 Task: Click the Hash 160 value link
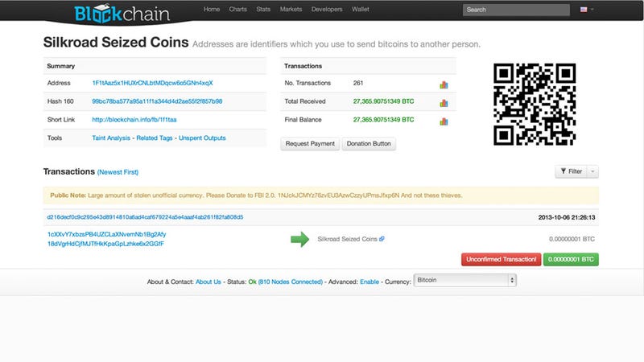pyautogui.click(x=157, y=101)
